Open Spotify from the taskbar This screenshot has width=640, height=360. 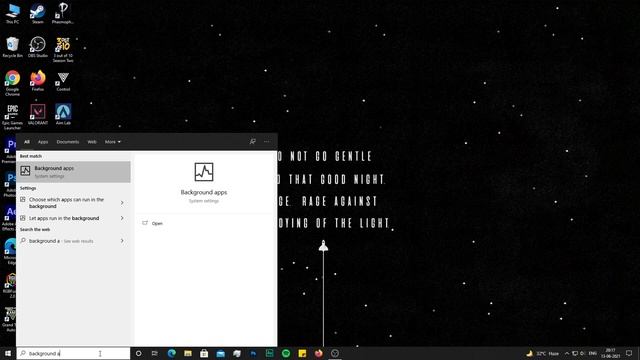click(x=286, y=353)
